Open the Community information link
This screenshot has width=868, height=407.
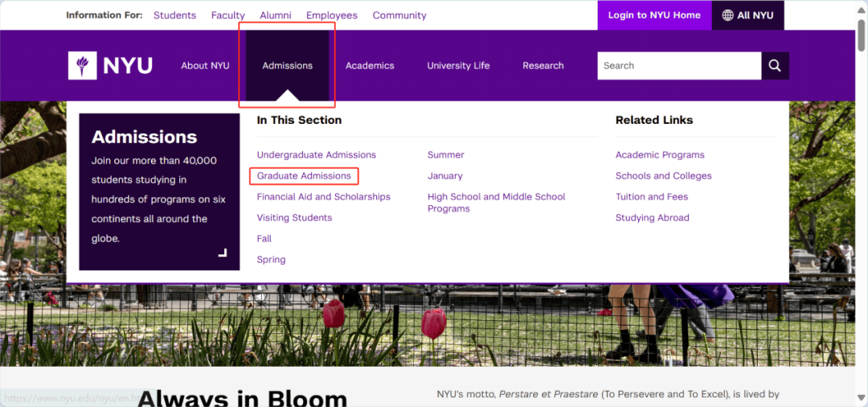coord(399,15)
